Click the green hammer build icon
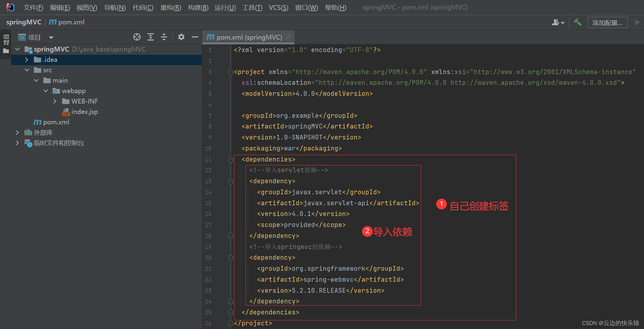This screenshot has height=329, width=644. pyautogui.click(x=578, y=22)
